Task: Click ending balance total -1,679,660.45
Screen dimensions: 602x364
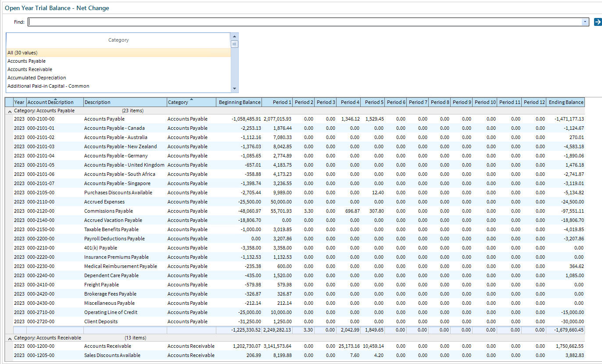Action: (x=565, y=330)
